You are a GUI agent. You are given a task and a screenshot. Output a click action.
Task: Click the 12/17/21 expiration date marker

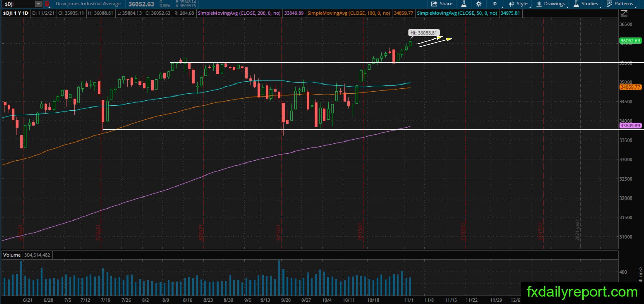coord(541,232)
